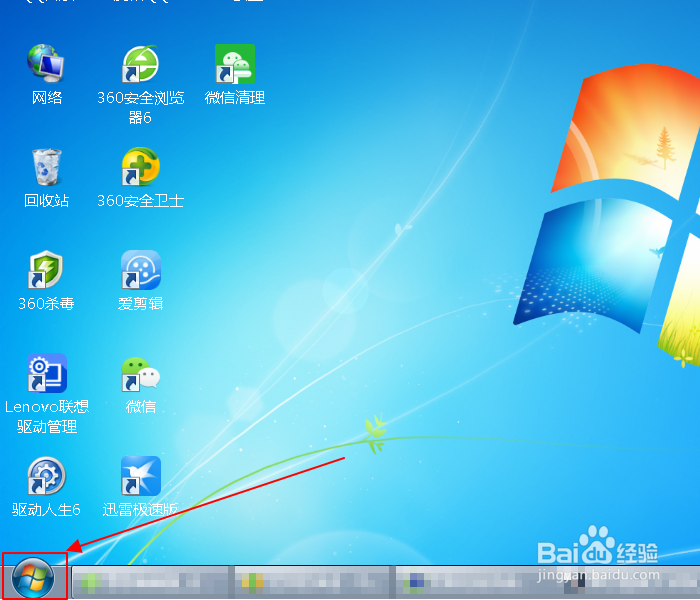Select the 爱剪辑 video editor icon
Screen dimensions: 700x600
tap(141, 269)
